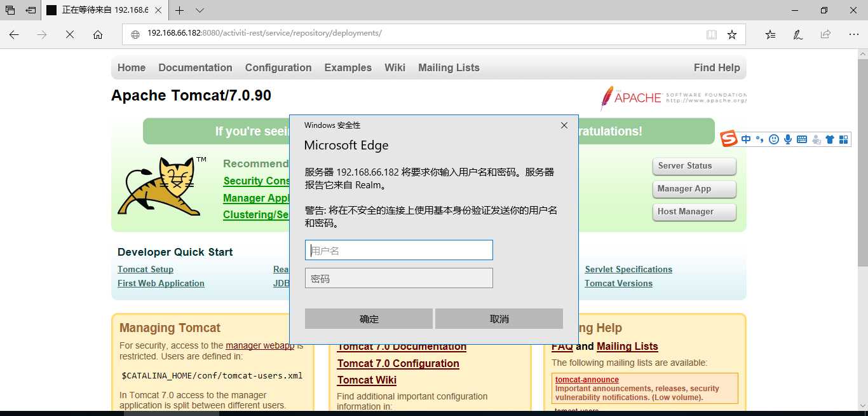Focus the 用户名 username field
Image resolution: width=868 pixels, height=416 pixels.
399,250
